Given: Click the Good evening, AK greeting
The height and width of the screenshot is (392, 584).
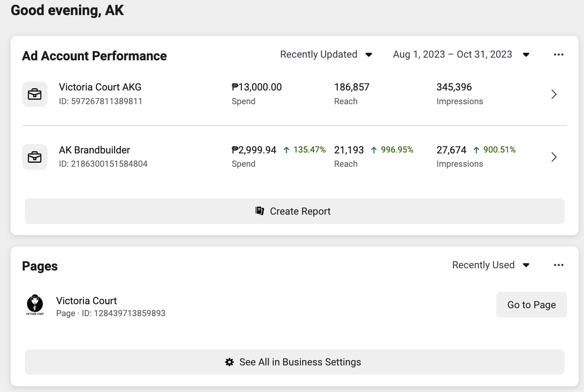Looking at the screenshot, I should [67, 10].
